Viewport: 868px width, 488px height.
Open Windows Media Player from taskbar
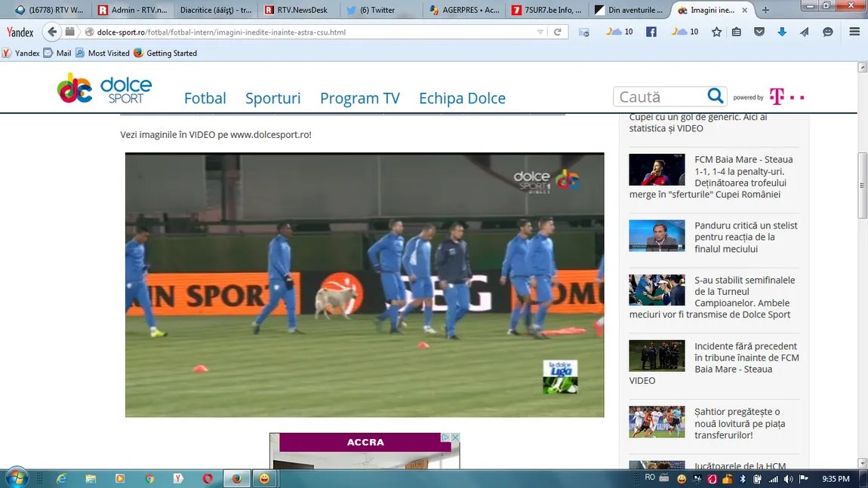[119, 479]
